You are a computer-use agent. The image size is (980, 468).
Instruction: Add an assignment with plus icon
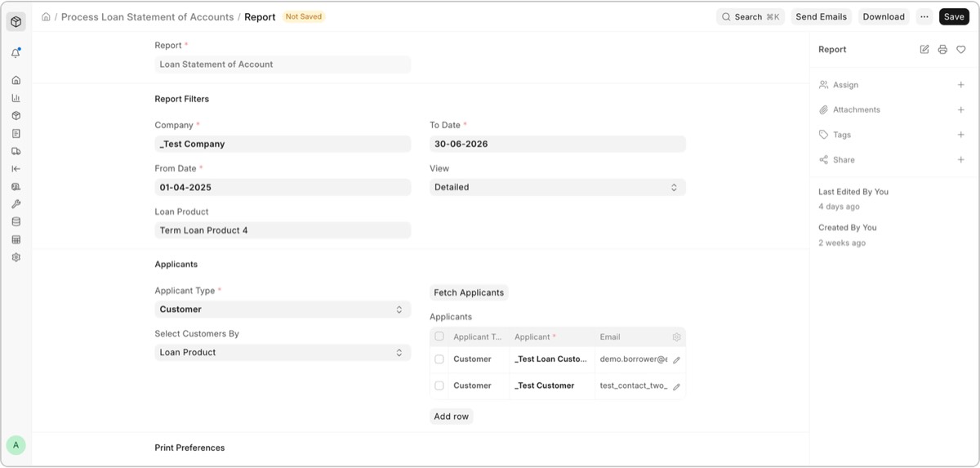pyautogui.click(x=961, y=85)
